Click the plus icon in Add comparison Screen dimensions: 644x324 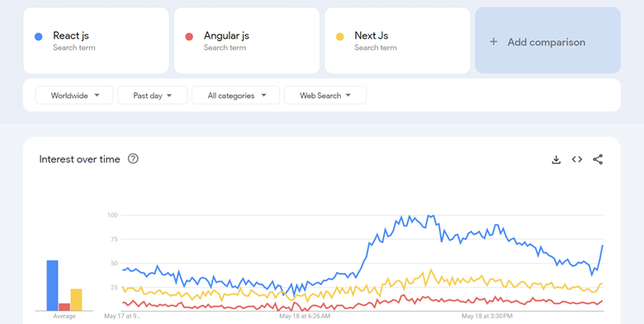pos(494,42)
